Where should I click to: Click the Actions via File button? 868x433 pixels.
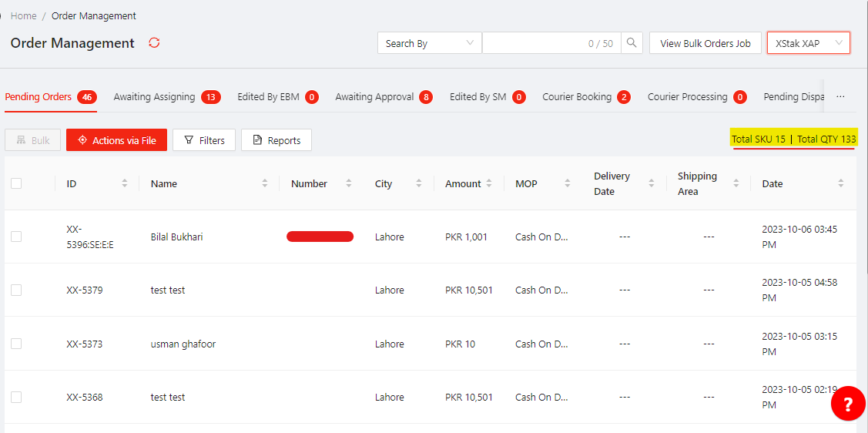116,140
